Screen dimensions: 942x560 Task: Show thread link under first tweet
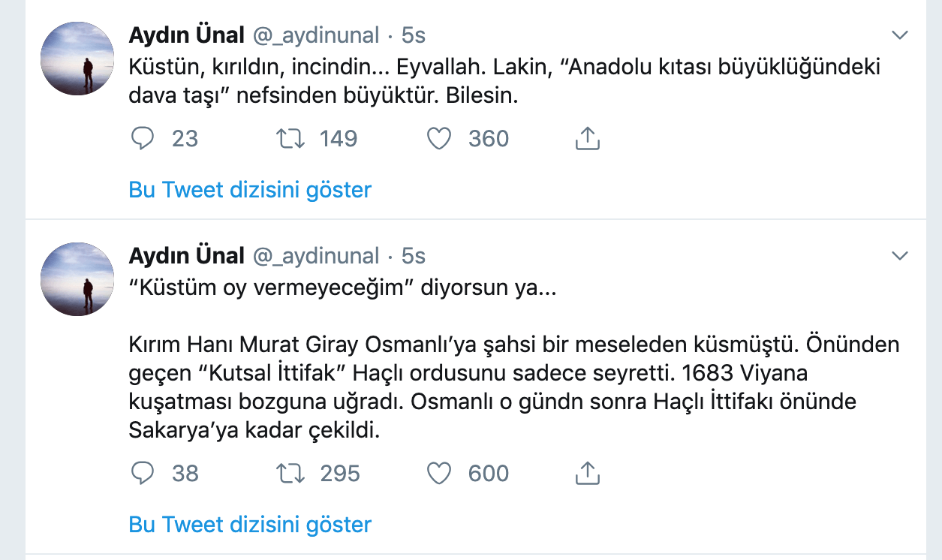[x=250, y=190]
